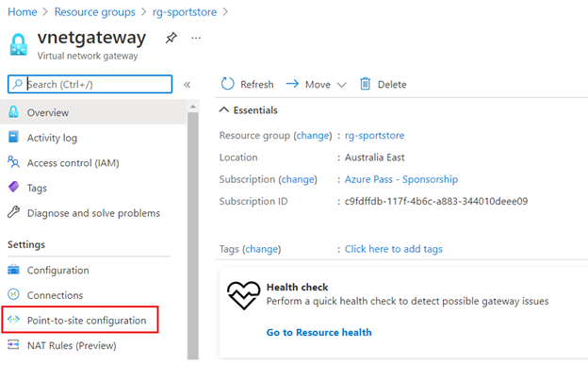Collapse the sidebar with double chevron
The height and width of the screenshot is (381, 588).
(188, 85)
